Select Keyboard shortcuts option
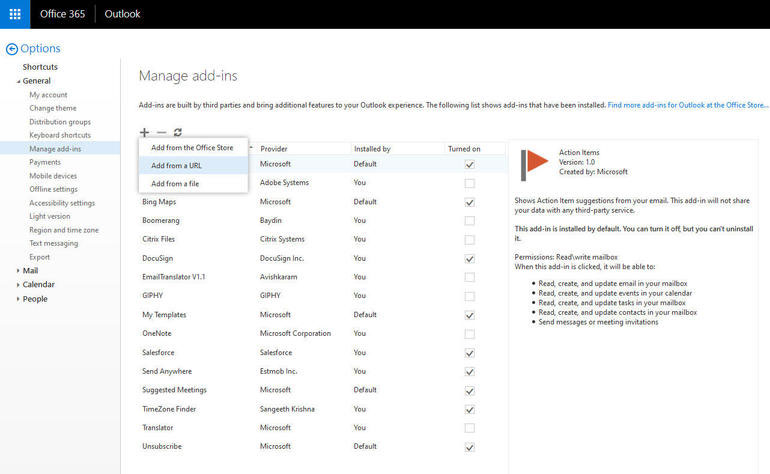 (60, 135)
